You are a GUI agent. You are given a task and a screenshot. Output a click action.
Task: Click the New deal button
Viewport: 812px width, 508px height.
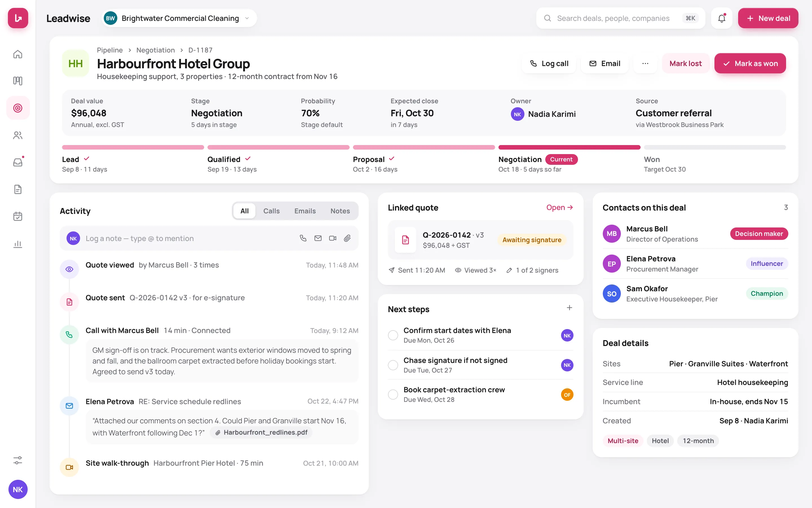(x=768, y=18)
